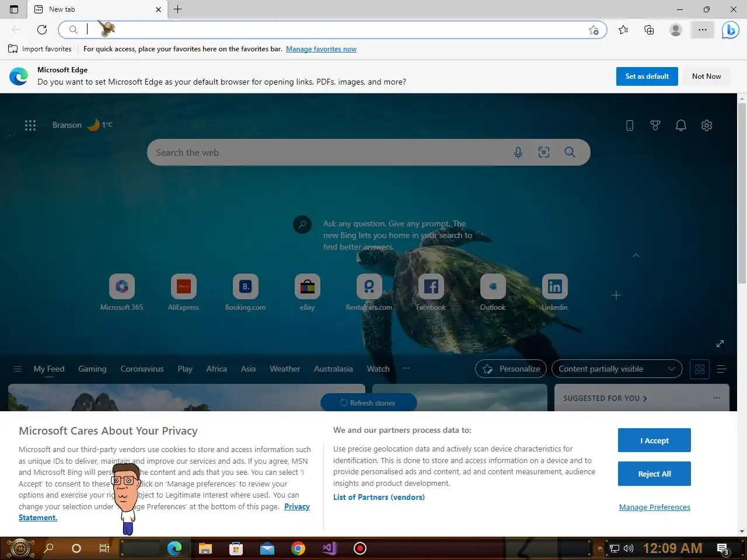Open the tab actions menu icon
Image resolution: width=747 pixels, height=560 pixels.
(x=14, y=9)
